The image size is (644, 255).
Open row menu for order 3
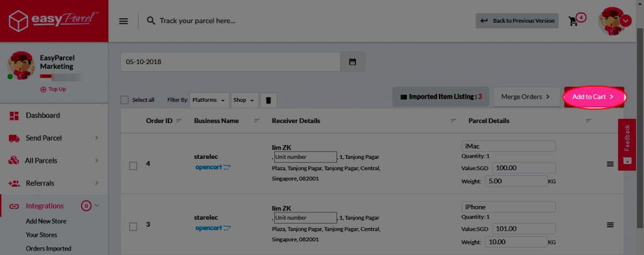click(610, 225)
